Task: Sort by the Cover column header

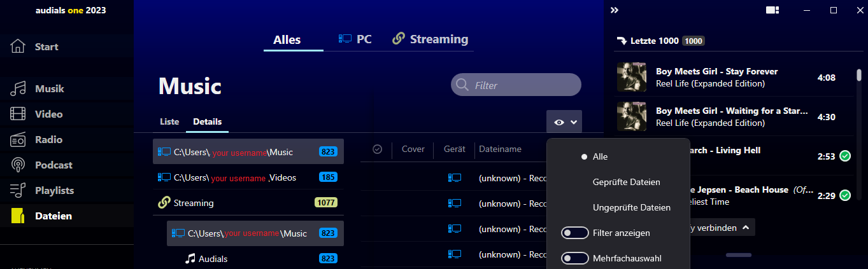Action: click(x=413, y=149)
